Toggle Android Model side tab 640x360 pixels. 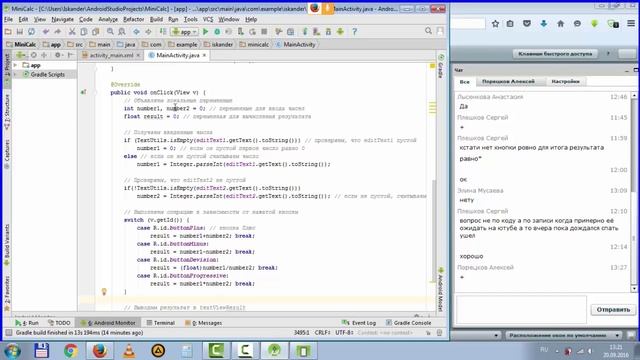coord(441,290)
